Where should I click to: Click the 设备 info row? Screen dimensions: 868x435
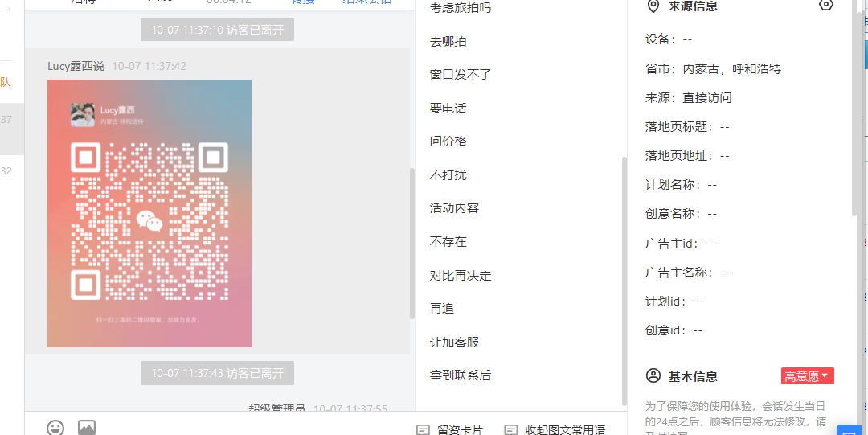(668, 39)
